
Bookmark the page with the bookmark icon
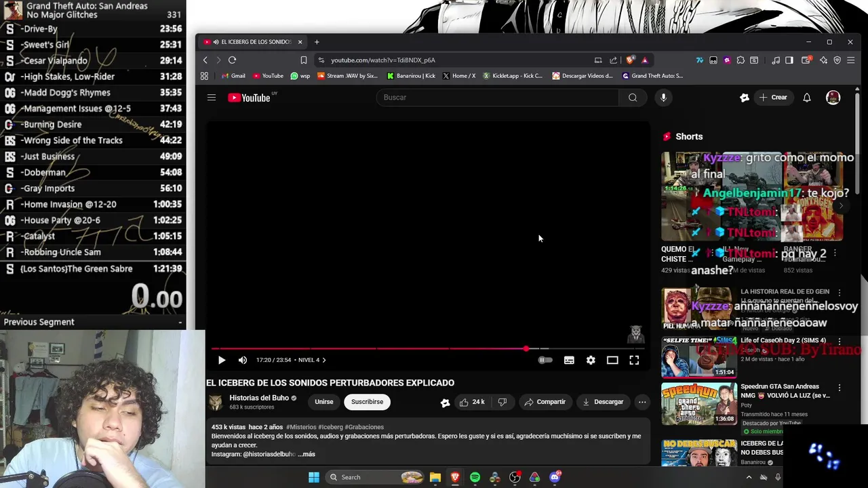tap(304, 60)
